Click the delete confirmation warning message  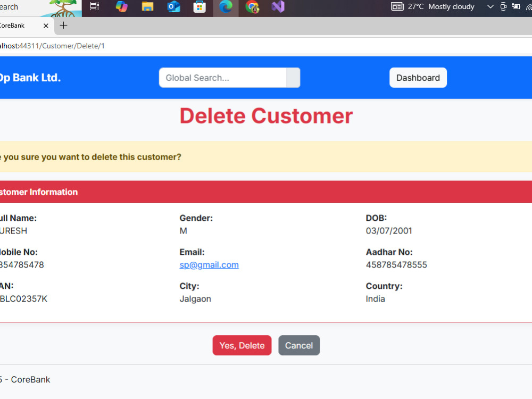[266, 157]
